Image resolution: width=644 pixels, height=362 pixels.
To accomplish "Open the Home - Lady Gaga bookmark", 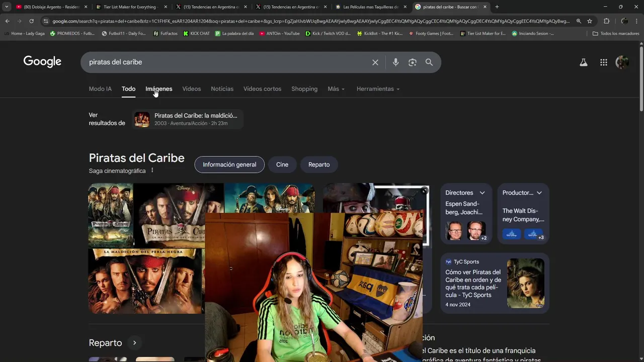I will click(x=24, y=34).
